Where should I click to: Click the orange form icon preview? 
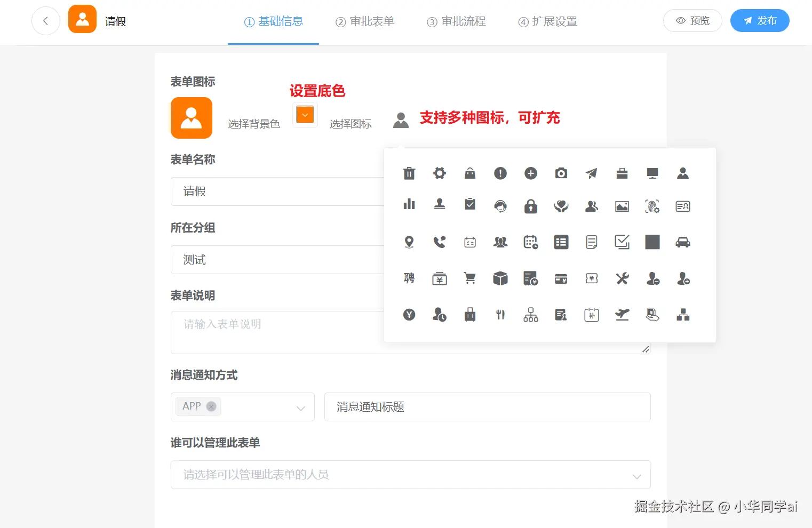tap(192, 118)
